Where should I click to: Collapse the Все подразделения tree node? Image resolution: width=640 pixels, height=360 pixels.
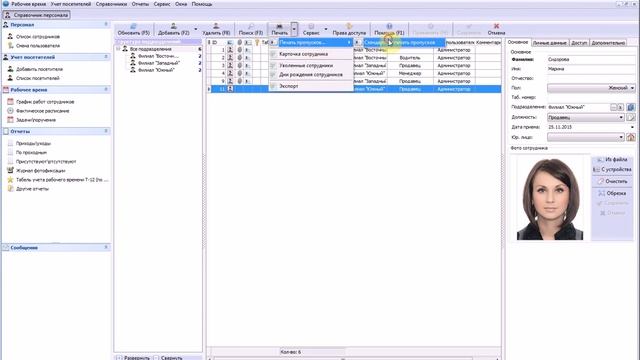click(x=118, y=49)
